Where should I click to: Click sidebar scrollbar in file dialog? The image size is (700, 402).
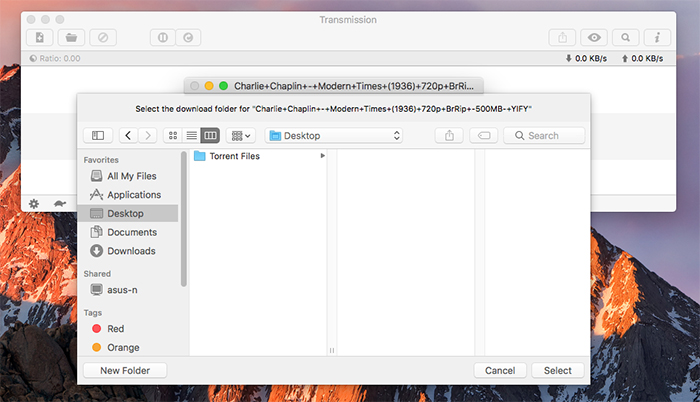(x=183, y=219)
